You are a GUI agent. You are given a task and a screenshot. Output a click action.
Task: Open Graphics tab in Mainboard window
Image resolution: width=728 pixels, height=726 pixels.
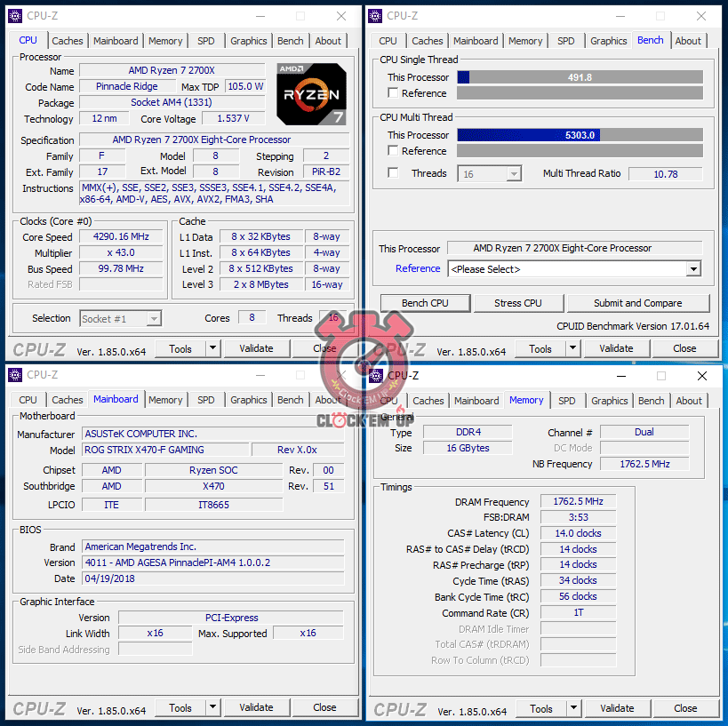coord(249,400)
